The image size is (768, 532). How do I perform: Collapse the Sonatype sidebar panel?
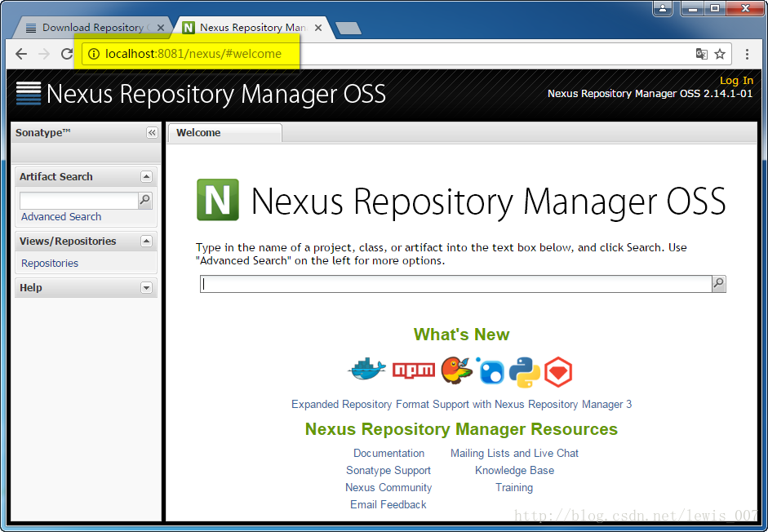point(152,133)
